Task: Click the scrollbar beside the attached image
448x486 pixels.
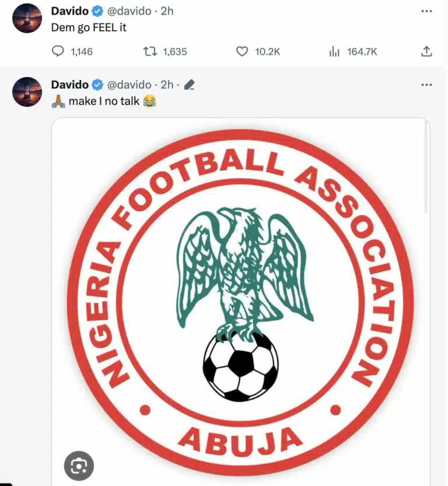Action: [427, 169]
